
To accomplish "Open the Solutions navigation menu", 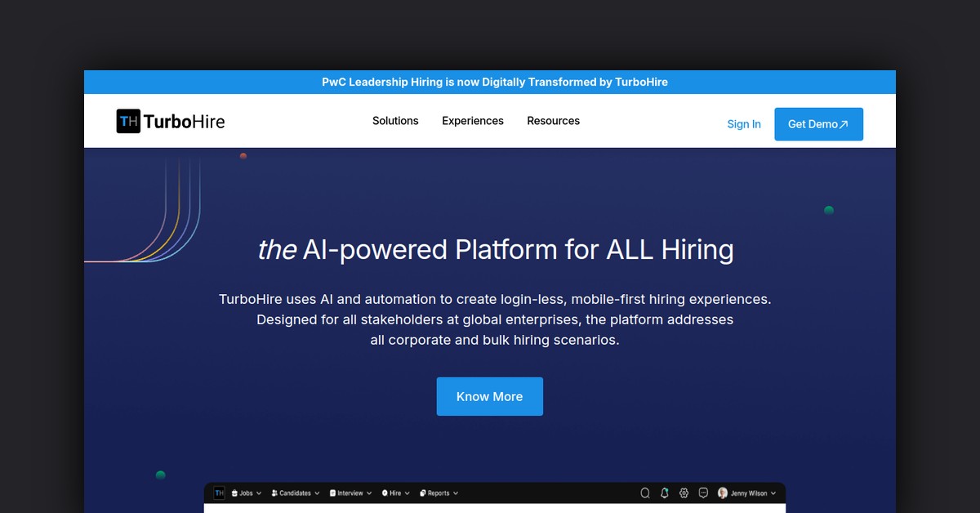I will (395, 121).
